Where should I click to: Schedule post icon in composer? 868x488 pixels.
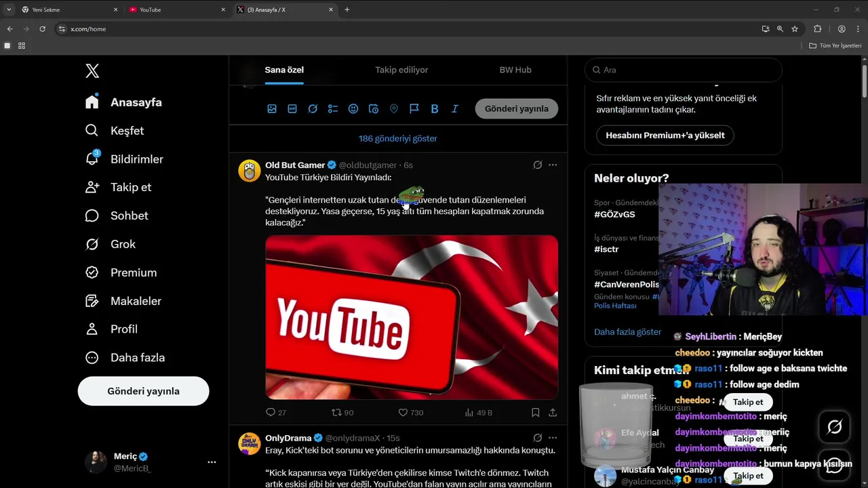(x=374, y=108)
